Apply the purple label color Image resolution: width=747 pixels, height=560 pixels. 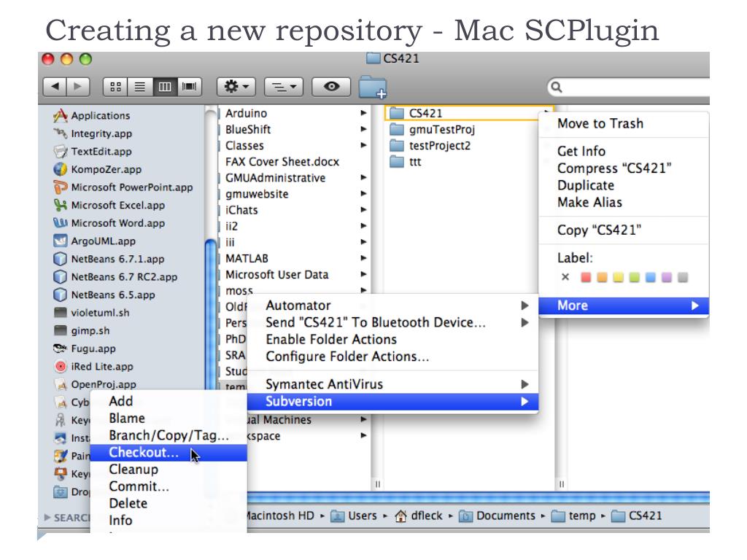[667, 277]
